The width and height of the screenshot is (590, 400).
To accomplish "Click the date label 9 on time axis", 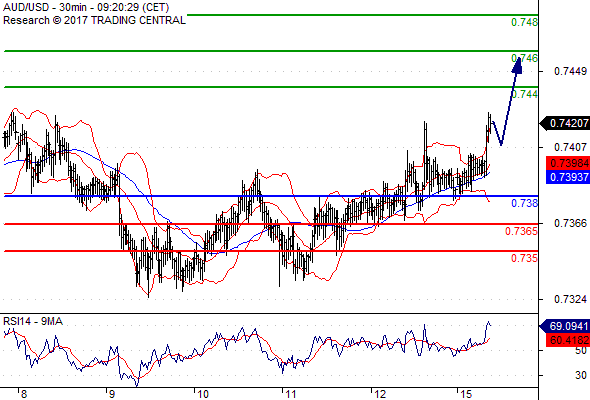I will pyautogui.click(x=112, y=394).
